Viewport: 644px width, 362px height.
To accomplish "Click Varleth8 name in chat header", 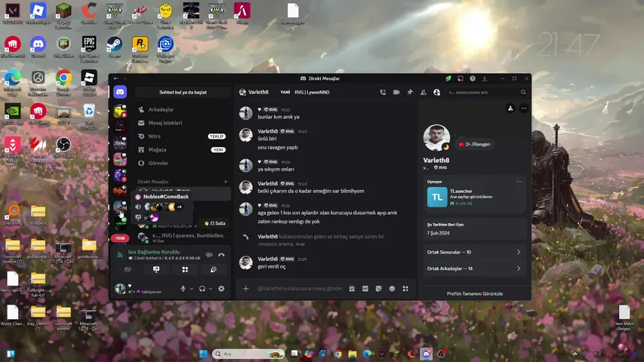I will [x=258, y=92].
